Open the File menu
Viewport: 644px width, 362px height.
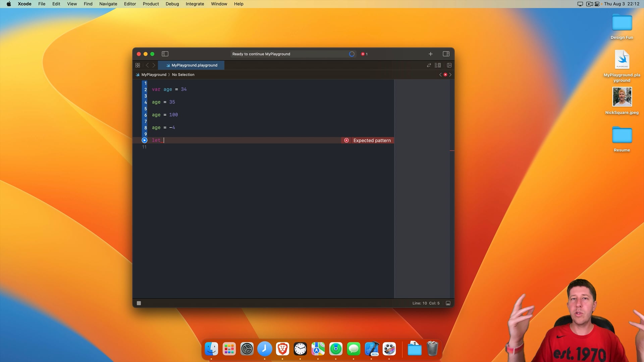42,4
